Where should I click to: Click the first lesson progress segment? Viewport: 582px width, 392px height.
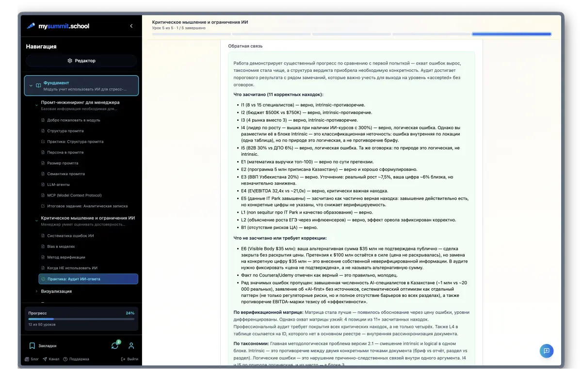(x=191, y=34)
